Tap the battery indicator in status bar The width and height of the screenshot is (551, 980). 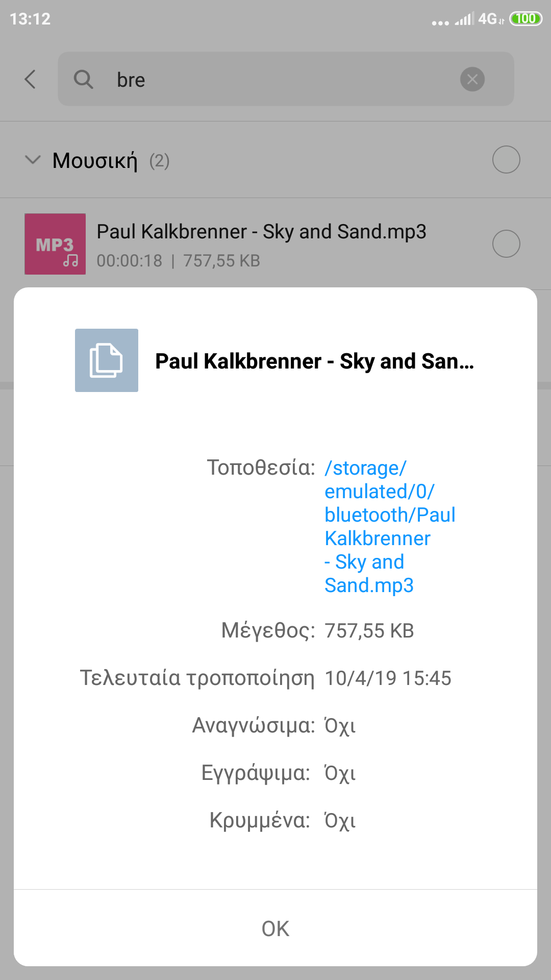[x=525, y=19]
